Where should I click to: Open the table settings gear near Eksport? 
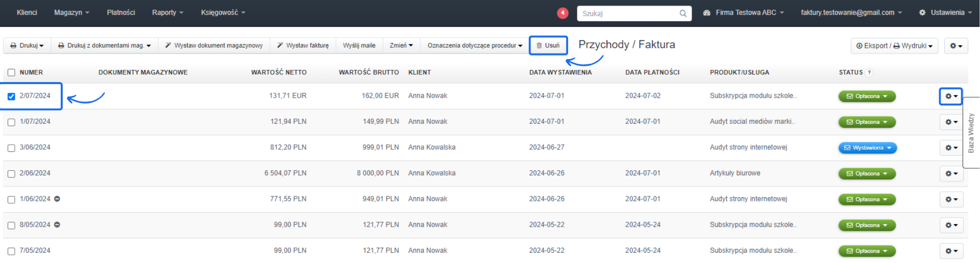click(955, 46)
